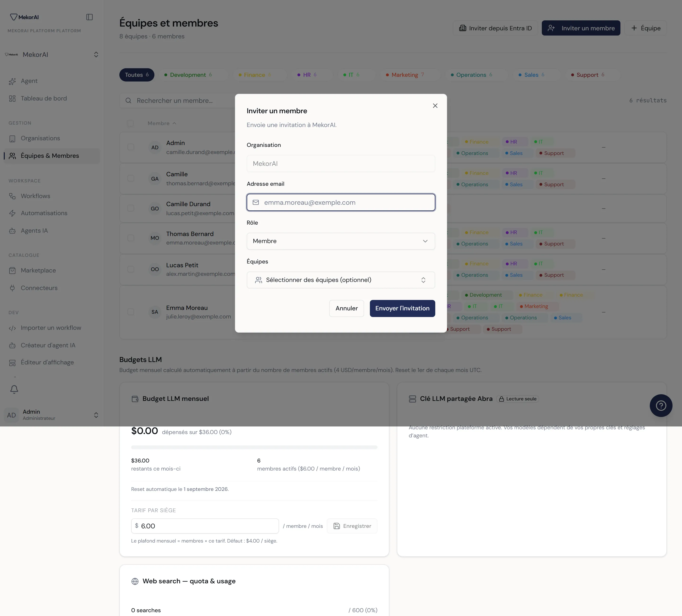Click the AD avatar in Admin row
682x616 pixels.
[155, 148]
